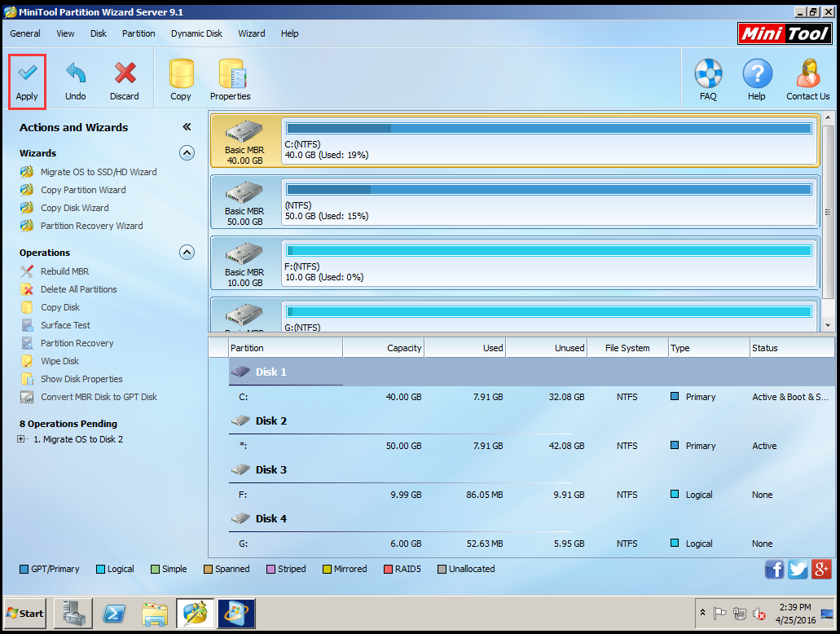Open the Twitter share icon
The image size is (840, 634).
coord(798,569)
